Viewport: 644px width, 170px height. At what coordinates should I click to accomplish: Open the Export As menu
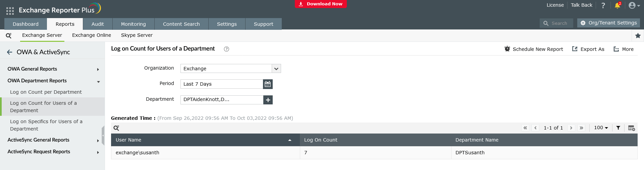click(588, 49)
